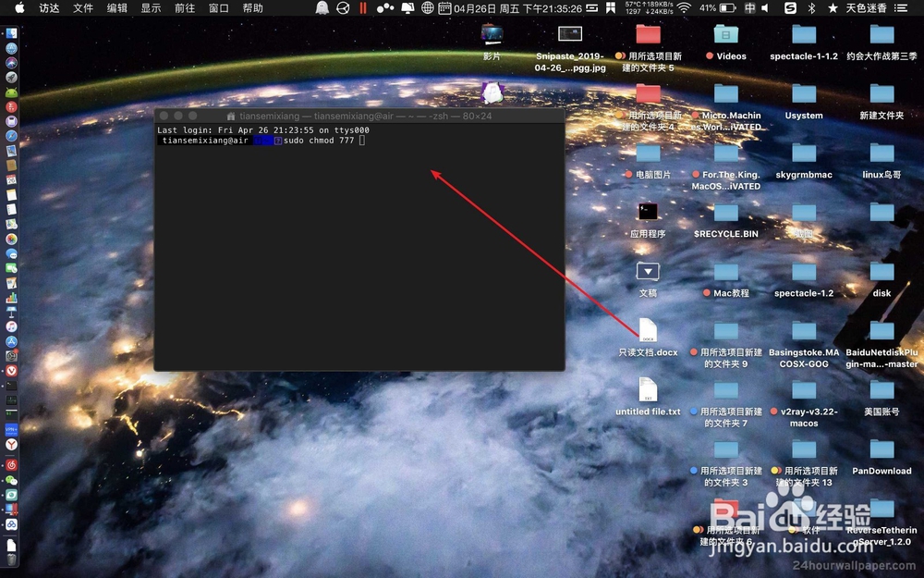Select the spectacle-1.2 folder
This screenshot has width=924, height=578.
tap(804, 279)
